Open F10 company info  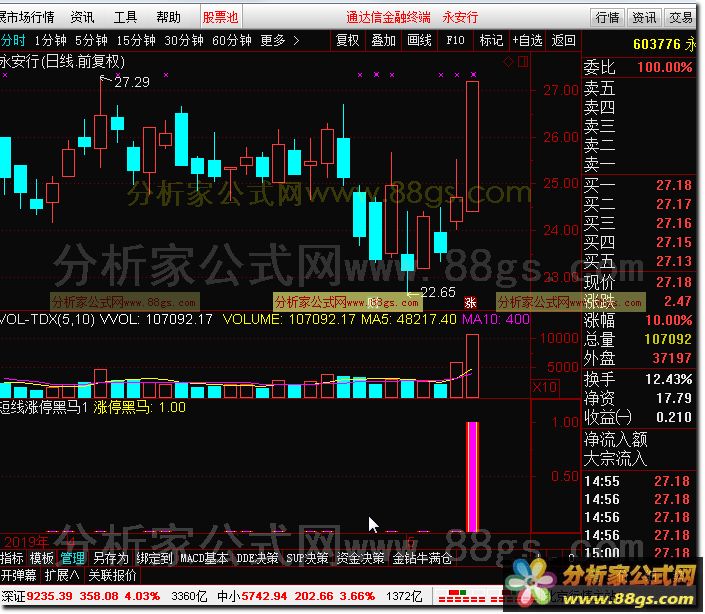tap(455, 40)
